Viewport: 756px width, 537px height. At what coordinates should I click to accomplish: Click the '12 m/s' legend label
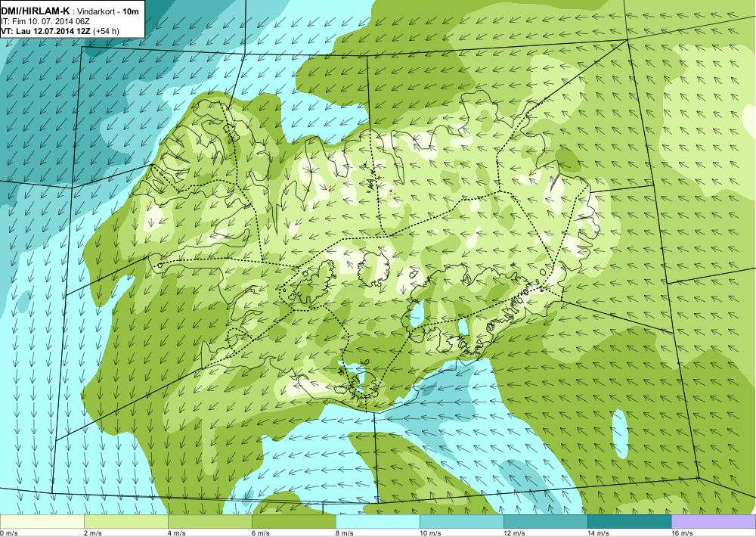click(x=514, y=533)
